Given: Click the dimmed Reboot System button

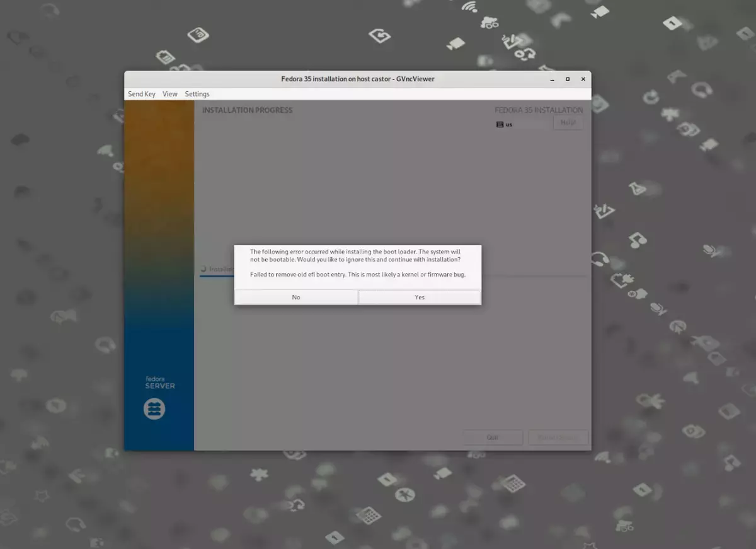Looking at the screenshot, I should point(558,437).
